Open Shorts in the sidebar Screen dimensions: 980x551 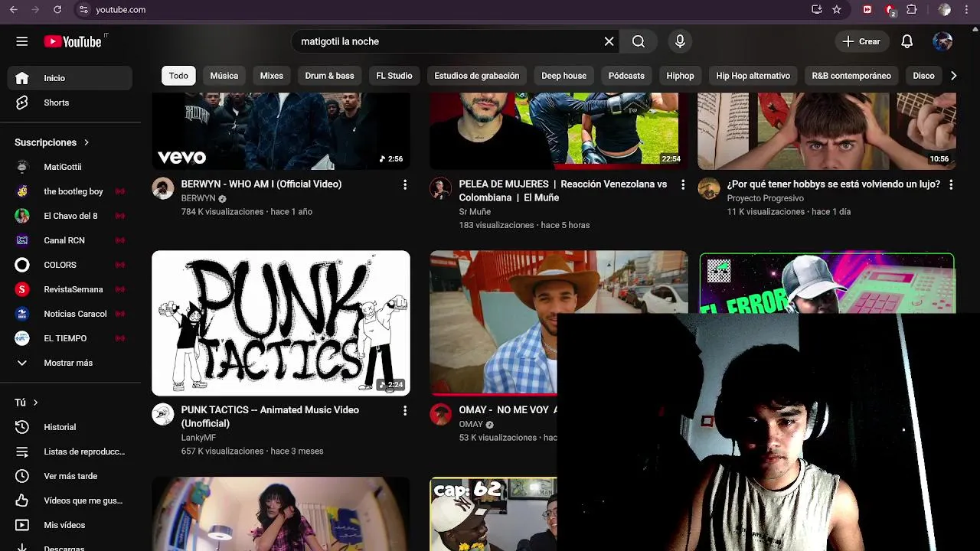(70, 103)
